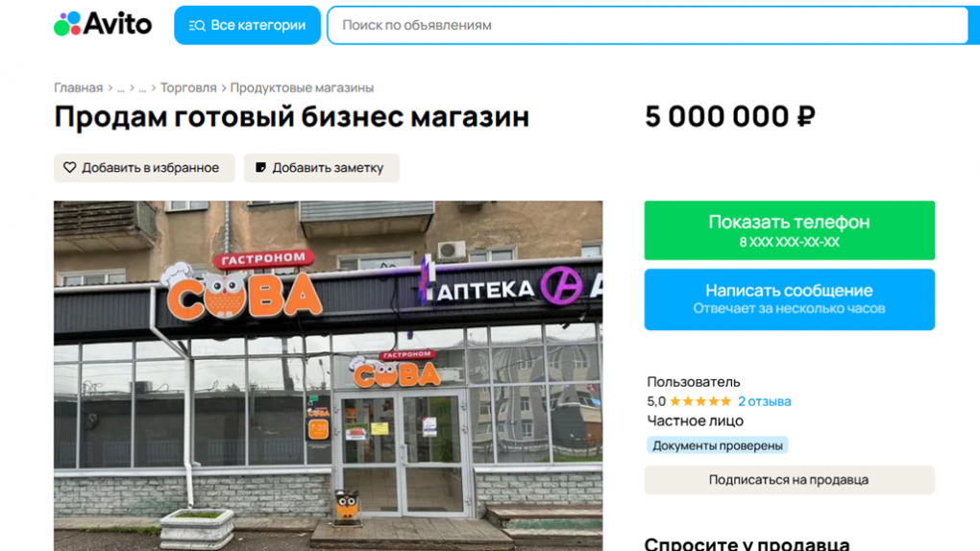
Task: Open the Сова store listing photo
Action: click(329, 375)
